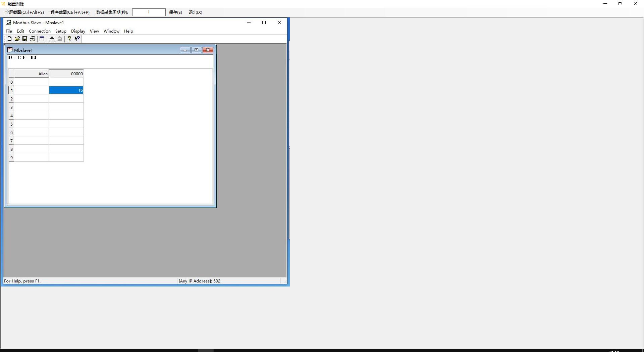Click the About question mark icon
This screenshot has width=644, height=352.
(69, 39)
